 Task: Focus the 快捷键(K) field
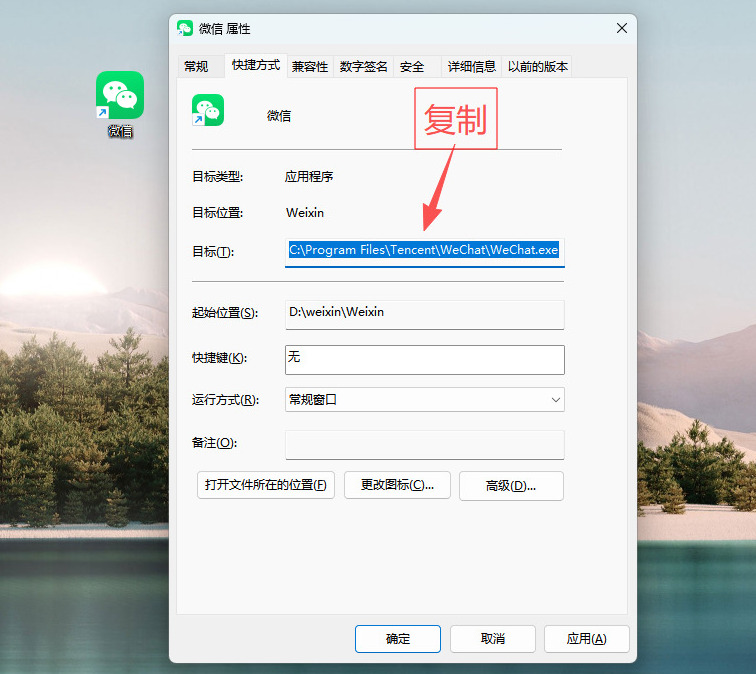[x=424, y=360]
